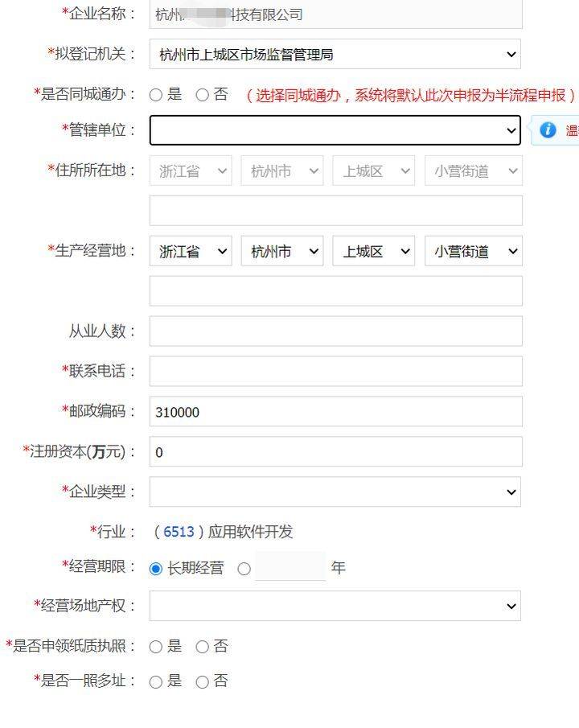The height and width of the screenshot is (728, 579).
Task: Open 住所所在地 district dropdown 上城区
Action: pyautogui.click(x=374, y=171)
